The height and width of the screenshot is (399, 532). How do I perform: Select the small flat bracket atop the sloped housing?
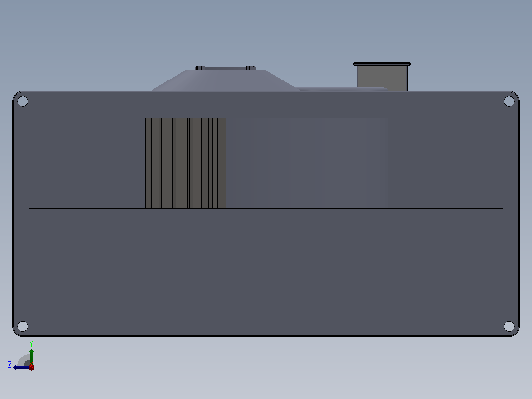tap(226, 68)
